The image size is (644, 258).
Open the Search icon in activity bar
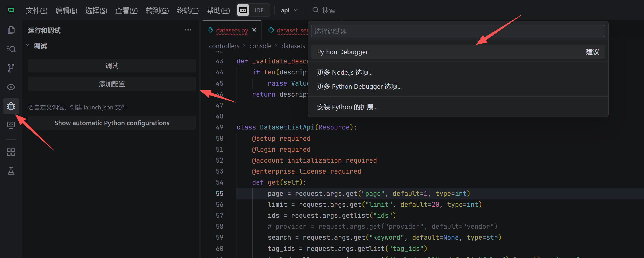(x=11, y=49)
